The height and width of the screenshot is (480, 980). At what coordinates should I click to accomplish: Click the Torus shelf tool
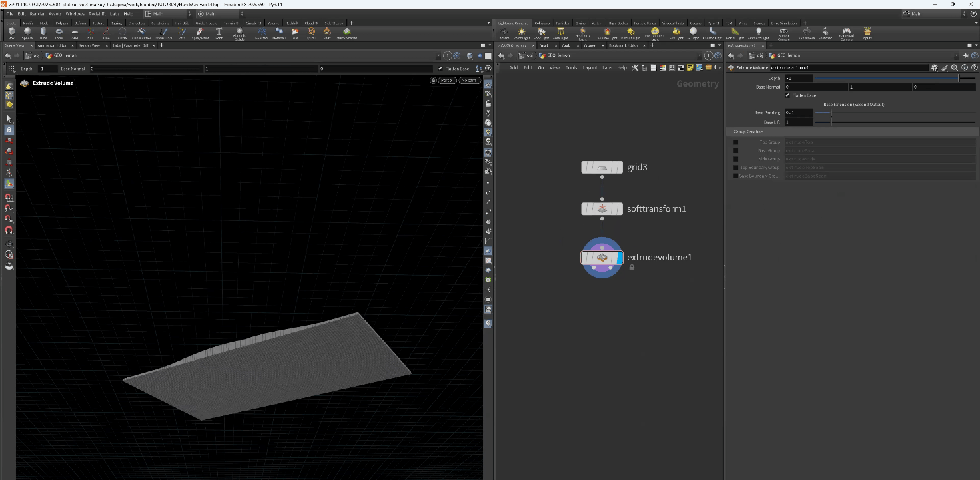59,33
